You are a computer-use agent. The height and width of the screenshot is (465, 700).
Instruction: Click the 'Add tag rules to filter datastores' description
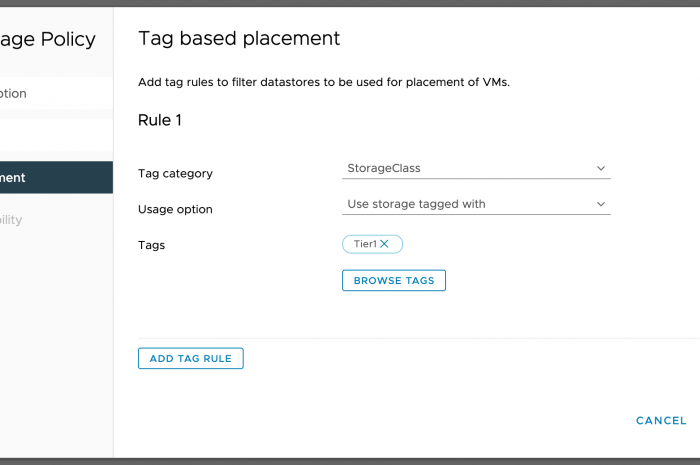[324, 82]
